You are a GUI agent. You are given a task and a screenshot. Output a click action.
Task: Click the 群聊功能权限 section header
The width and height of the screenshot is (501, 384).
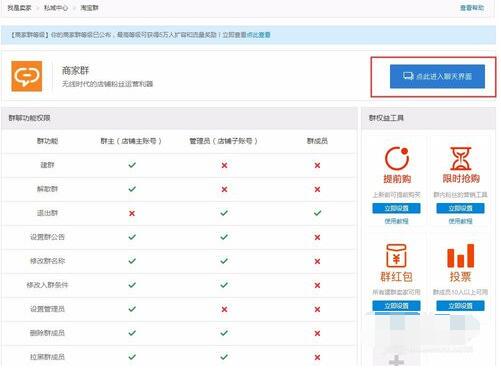(x=29, y=118)
